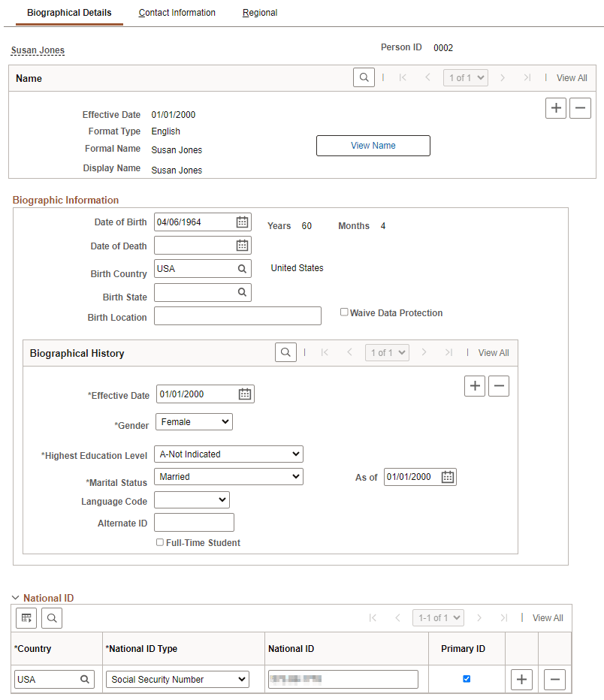604x700 pixels.
Task: Open the Date of Birth calendar picker
Action: coord(240,222)
